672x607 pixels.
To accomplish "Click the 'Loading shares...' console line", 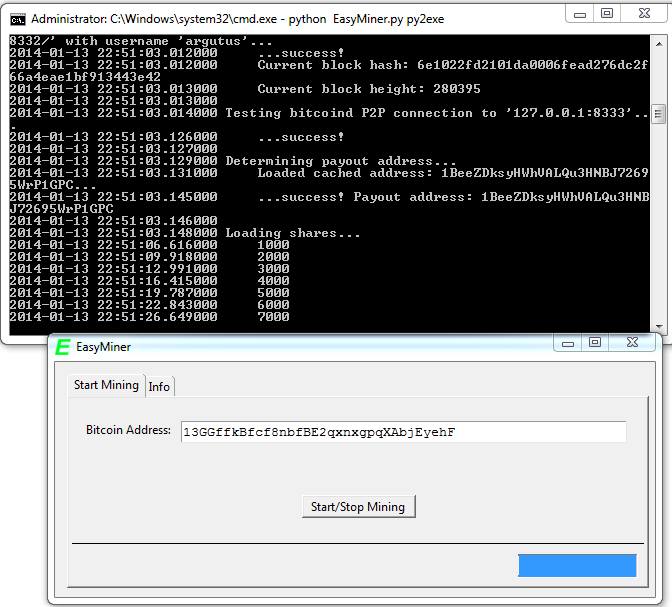I will click(x=293, y=233).
